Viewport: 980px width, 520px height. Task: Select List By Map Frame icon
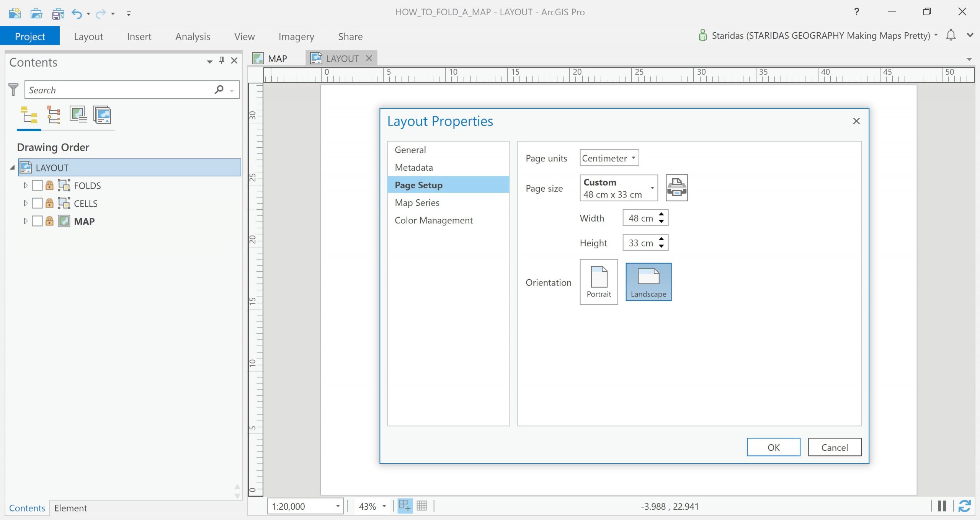click(78, 115)
